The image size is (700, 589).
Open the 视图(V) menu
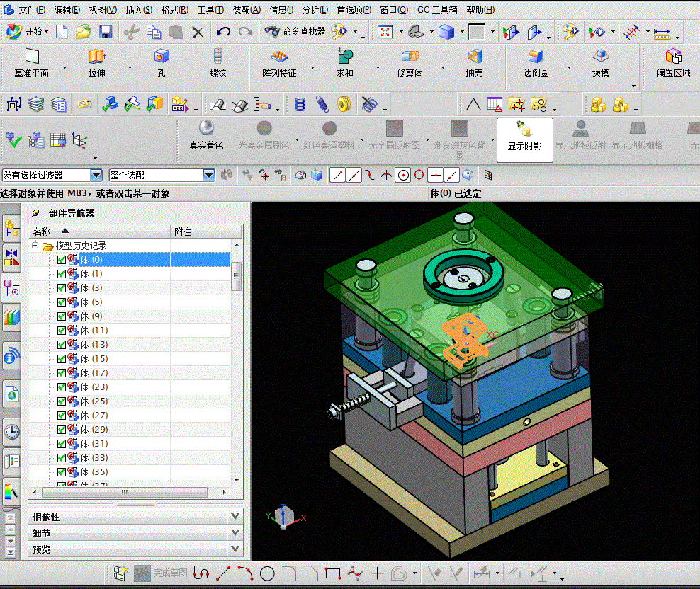click(103, 10)
